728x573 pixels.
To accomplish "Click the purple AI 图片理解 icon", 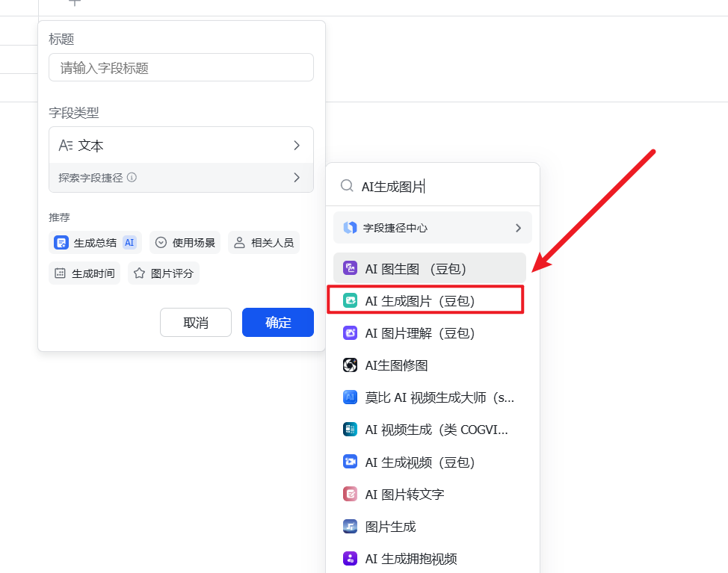I will [x=350, y=332].
